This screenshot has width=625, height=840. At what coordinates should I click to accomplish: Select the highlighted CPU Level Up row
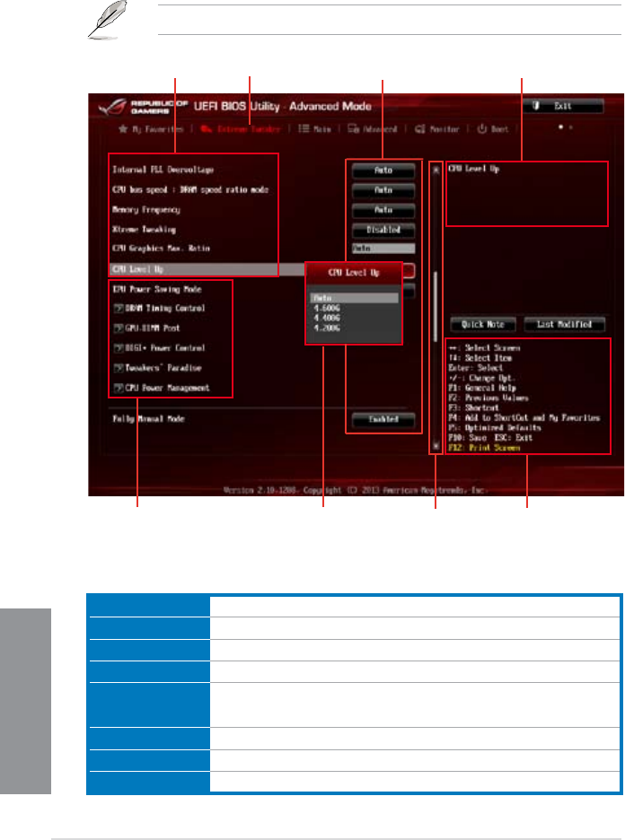(x=207, y=269)
